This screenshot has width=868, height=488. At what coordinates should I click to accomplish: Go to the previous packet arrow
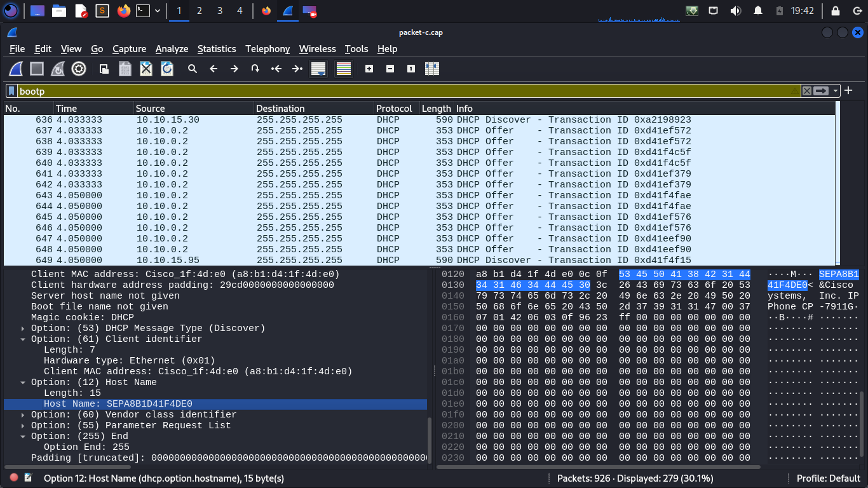[214, 69]
